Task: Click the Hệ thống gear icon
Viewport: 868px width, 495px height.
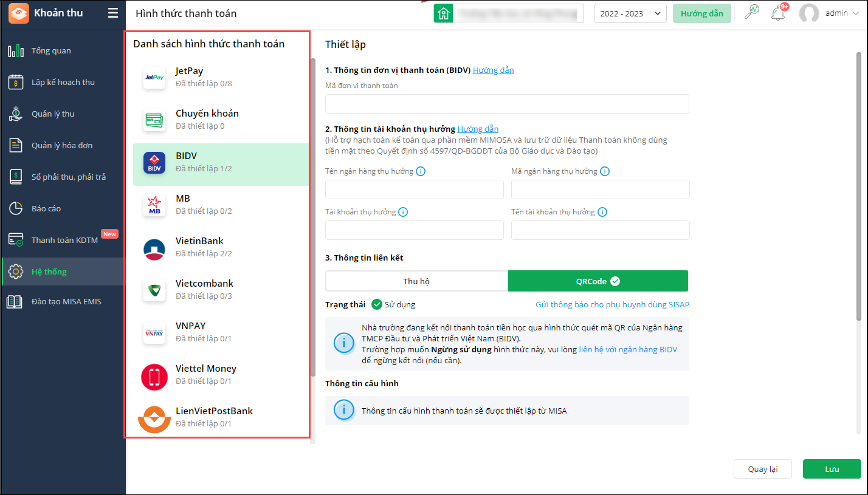Action: point(16,271)
